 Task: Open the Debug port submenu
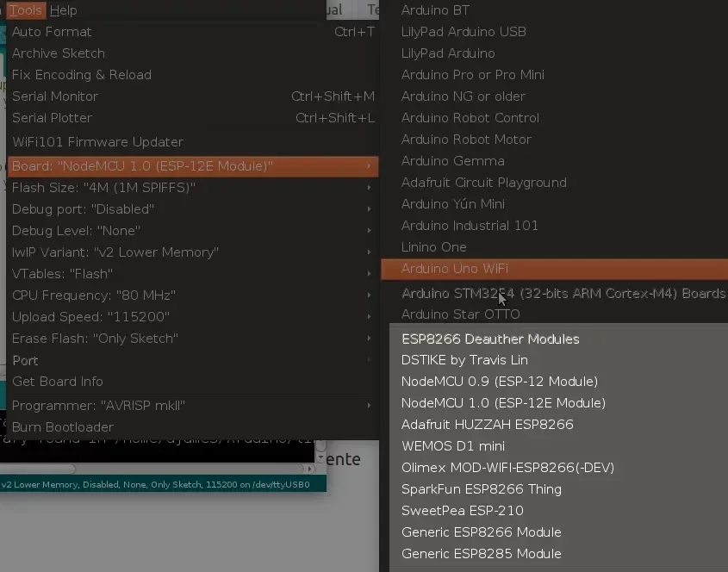click(193, 209)
